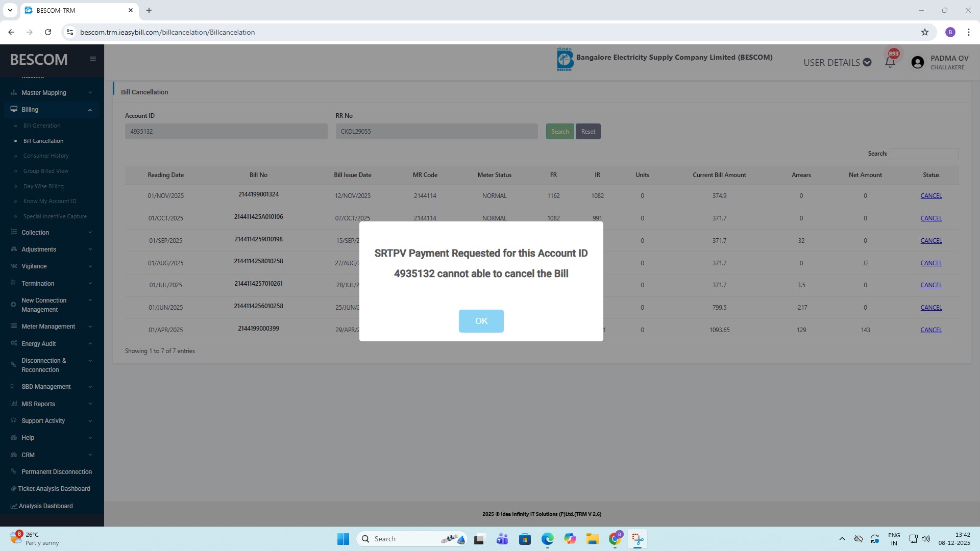Viewport: 980px width, 551px height.
Task: Select the Consumer History menu item
Action: [46, 156]
